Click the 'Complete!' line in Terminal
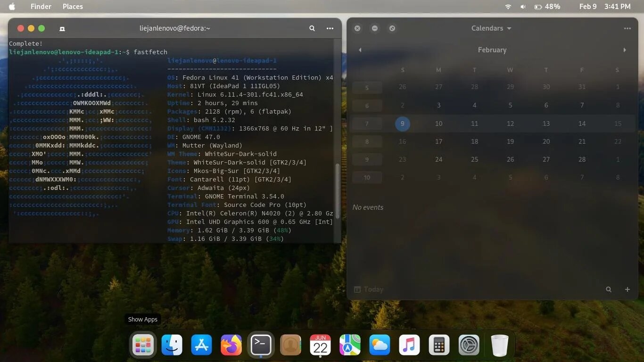Screen dimensions: 644x362 point(26,43)
